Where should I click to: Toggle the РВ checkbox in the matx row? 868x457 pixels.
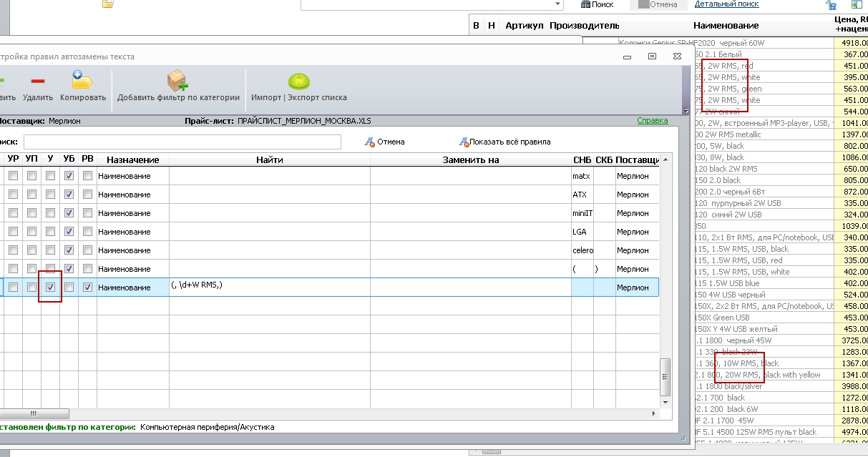(87, 175)
